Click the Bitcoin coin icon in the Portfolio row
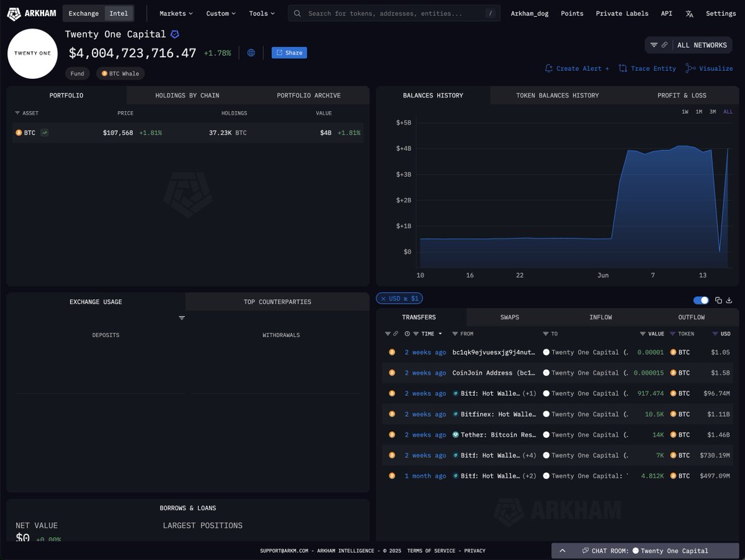745x560 pixels. click(19, 133)
